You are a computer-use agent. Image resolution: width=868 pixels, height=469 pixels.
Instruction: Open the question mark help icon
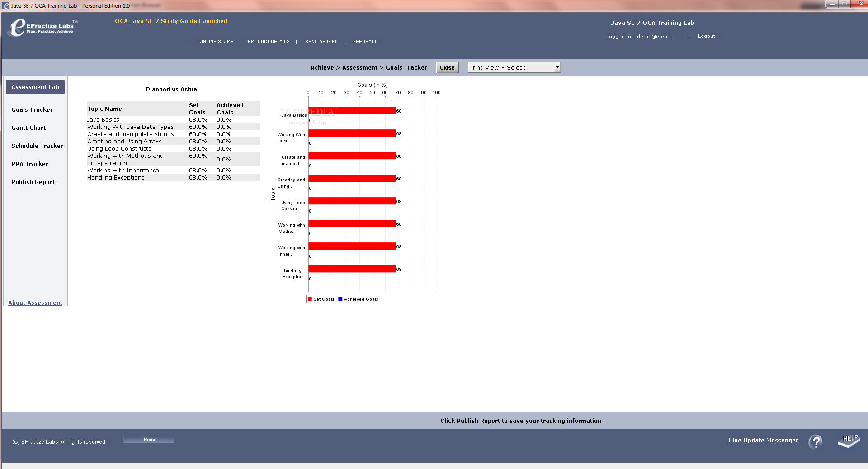pyautogui.click(x=816, y=441)
